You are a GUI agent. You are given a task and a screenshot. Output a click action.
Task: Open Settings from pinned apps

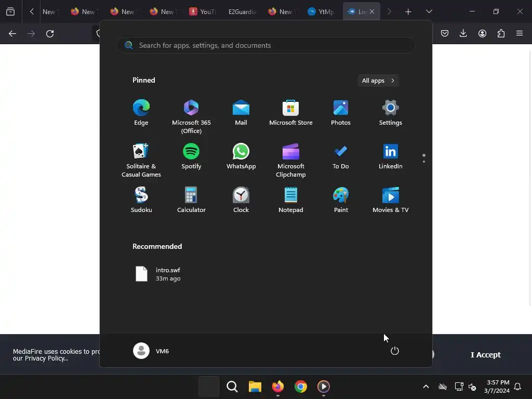click(391, 113)
